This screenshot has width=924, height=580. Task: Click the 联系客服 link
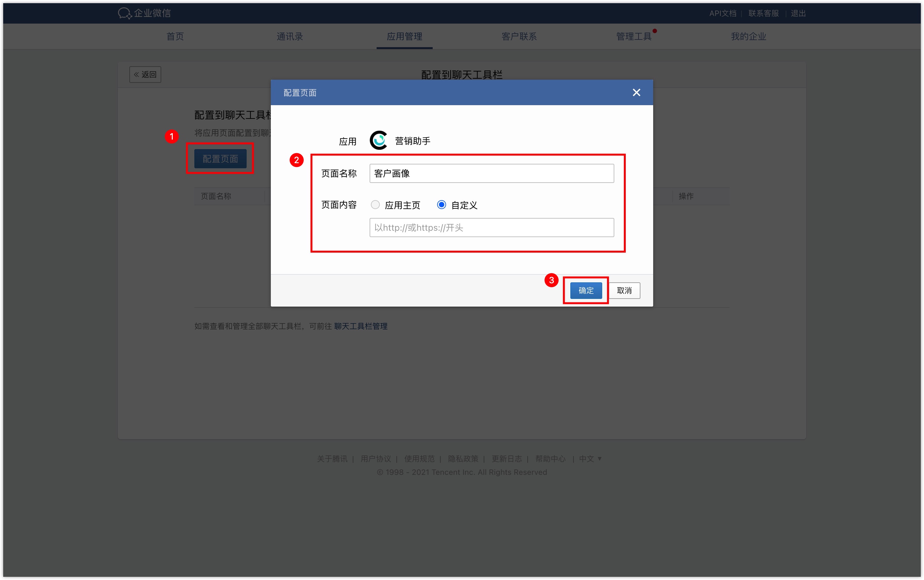coord(763,13)
